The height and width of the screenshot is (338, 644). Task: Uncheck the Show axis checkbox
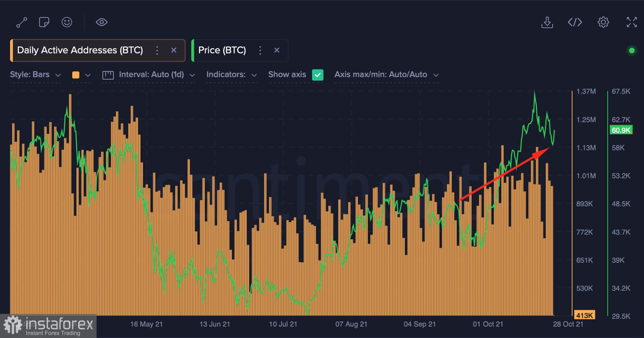318,75
